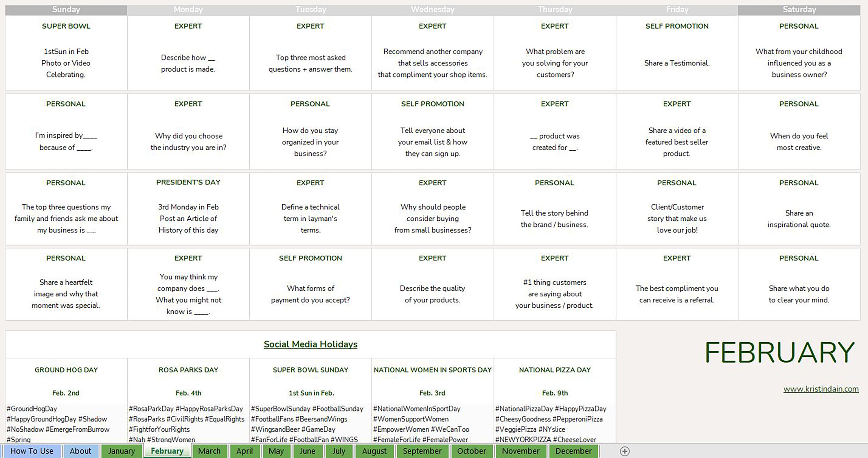The height and width of the screenshot is (458, 868).
Task: Open the How To Use tab
Action: click(32, 451)
